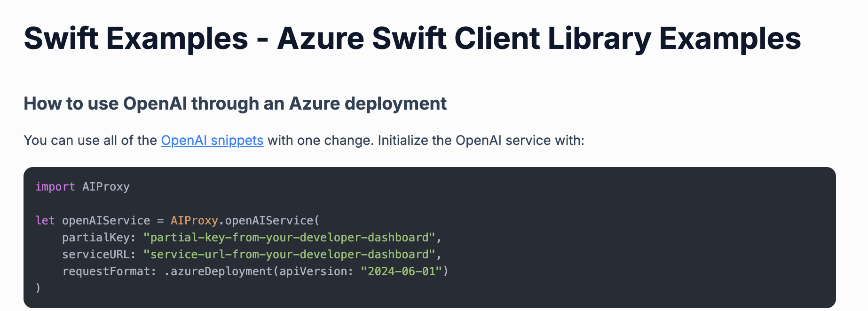Viewport: 868px width, 311px height.
Task: Select the partialKey string value
Action: (x=289, y=238)
